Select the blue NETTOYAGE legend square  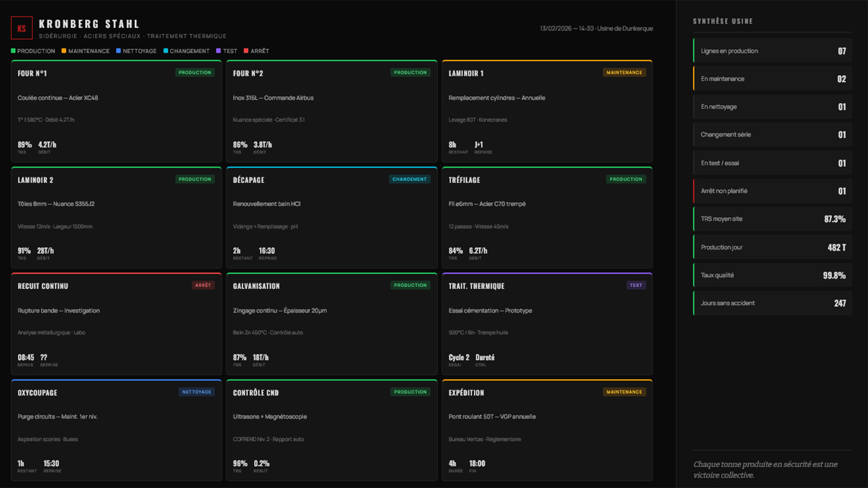click(118, 51)
